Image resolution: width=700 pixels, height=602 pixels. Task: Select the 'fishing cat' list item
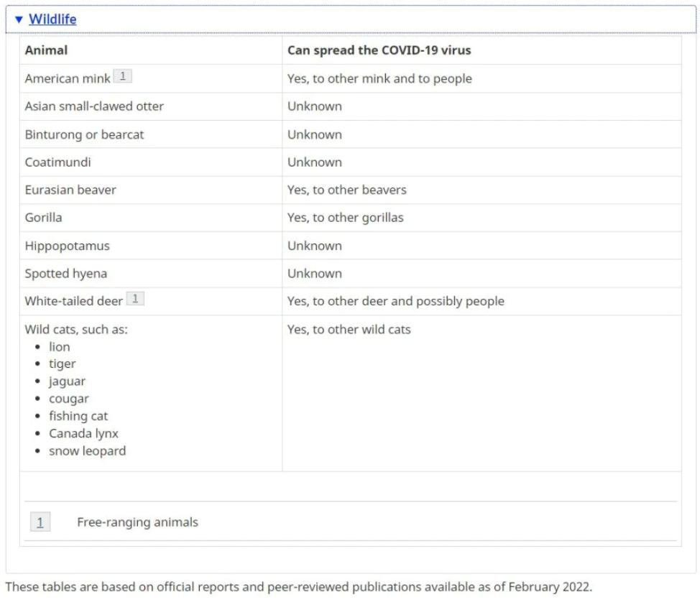tap(78, 416)
